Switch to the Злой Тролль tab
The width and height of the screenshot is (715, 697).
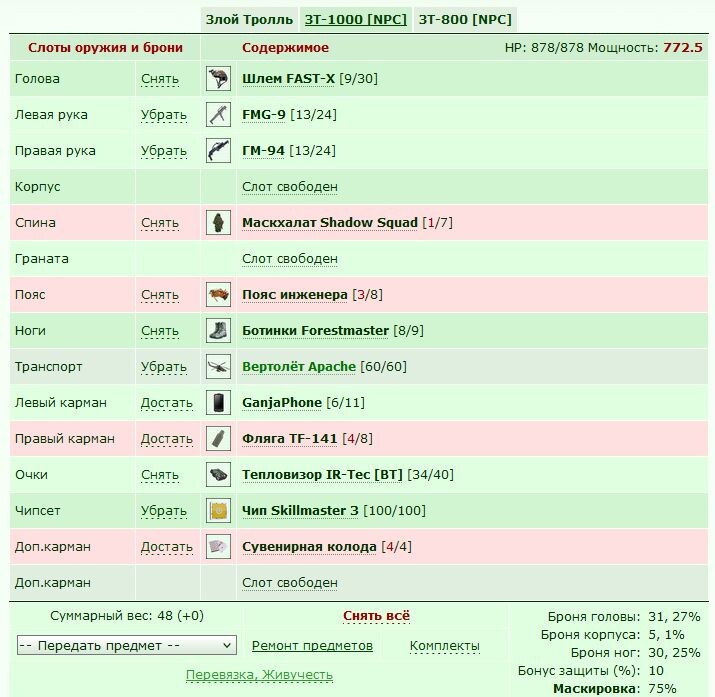point(249,20)
